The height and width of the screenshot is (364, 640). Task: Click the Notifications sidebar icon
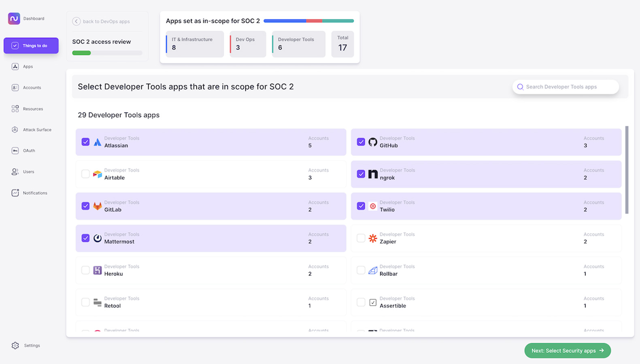15,193
